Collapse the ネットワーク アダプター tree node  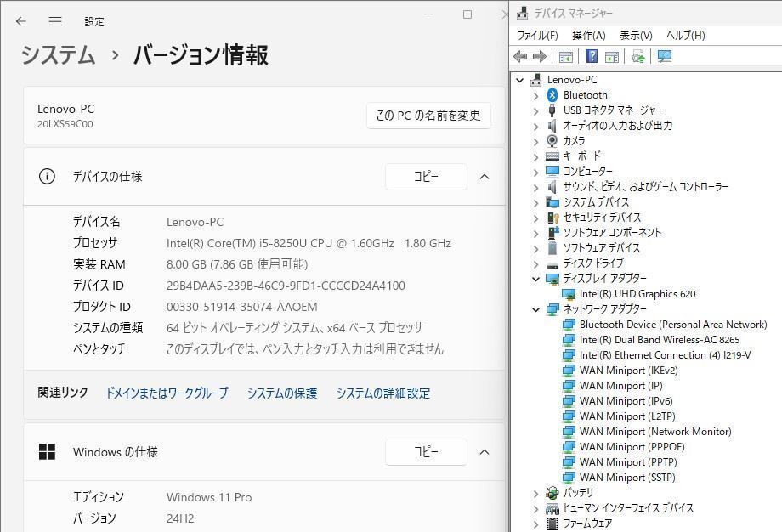pos(535,308)
